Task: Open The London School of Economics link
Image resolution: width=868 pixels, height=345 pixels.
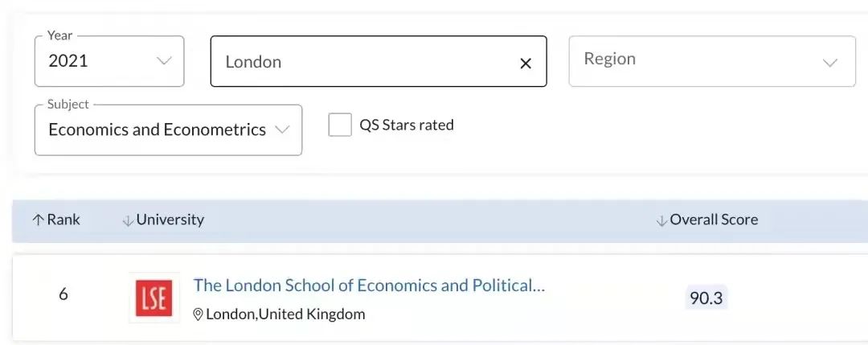Action: tap(369, 285)
